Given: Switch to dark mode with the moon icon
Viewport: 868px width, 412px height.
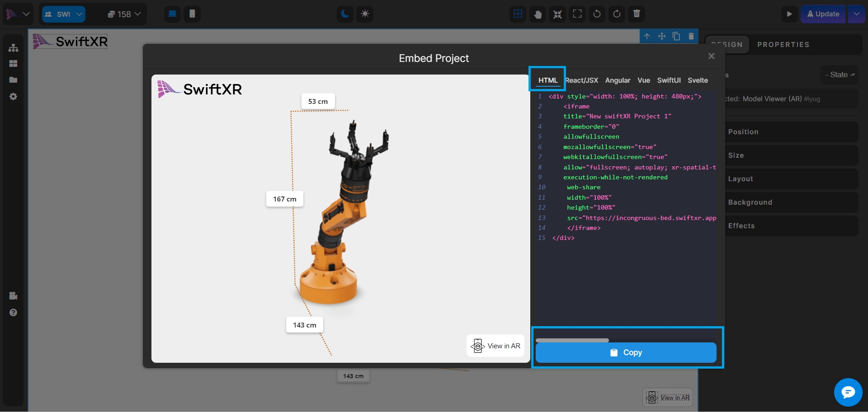Looking at the screenshot, I should pyautogui.click(x=345, y=14).
